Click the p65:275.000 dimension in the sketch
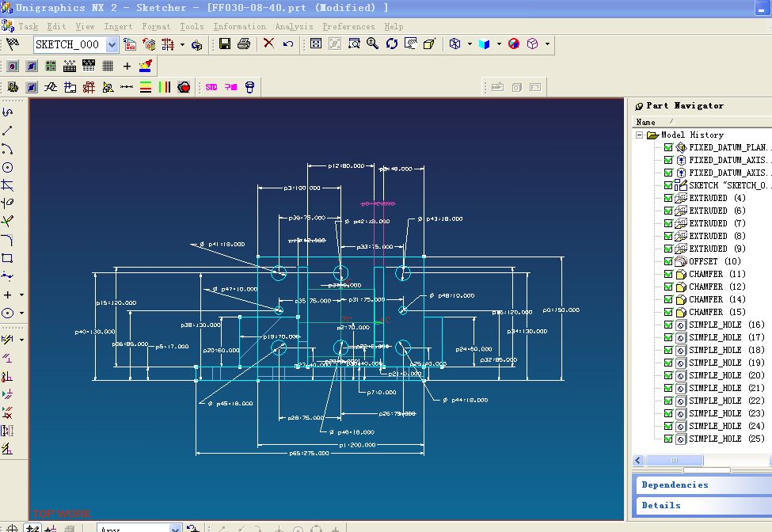 (309, 454)
